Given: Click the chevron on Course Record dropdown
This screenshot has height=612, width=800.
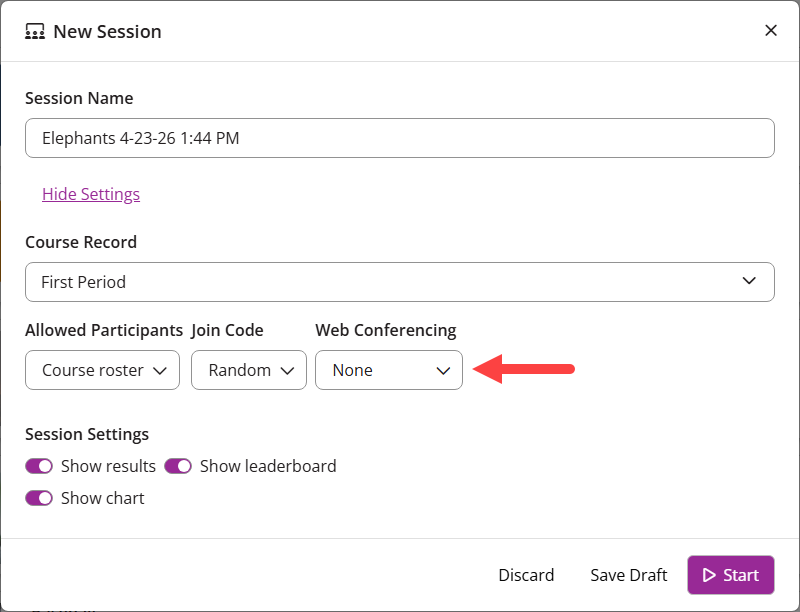Looking at the screenshot, I should click(749, 282).
